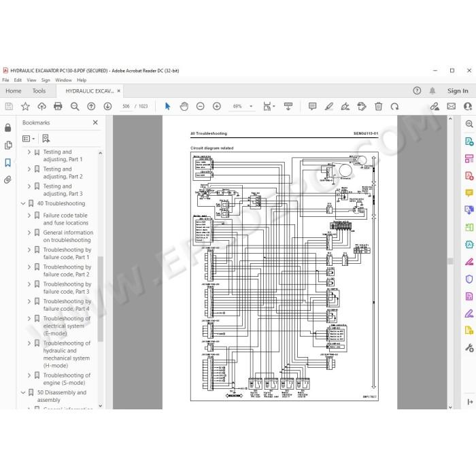Expand Troubleshooting of electrical system (E-mode)
Viewport: 476px width, 476px height.
click(x=29, y=318)
